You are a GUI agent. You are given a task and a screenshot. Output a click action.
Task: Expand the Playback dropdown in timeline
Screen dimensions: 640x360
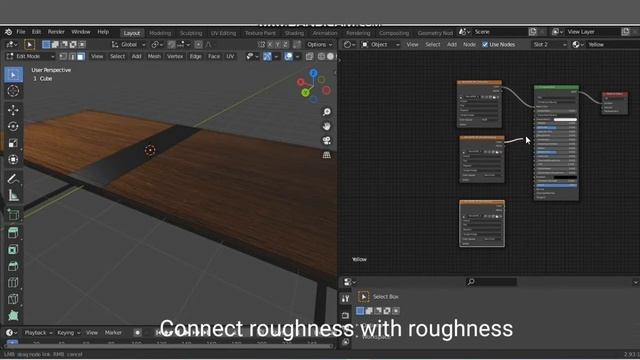pos(38,333)
